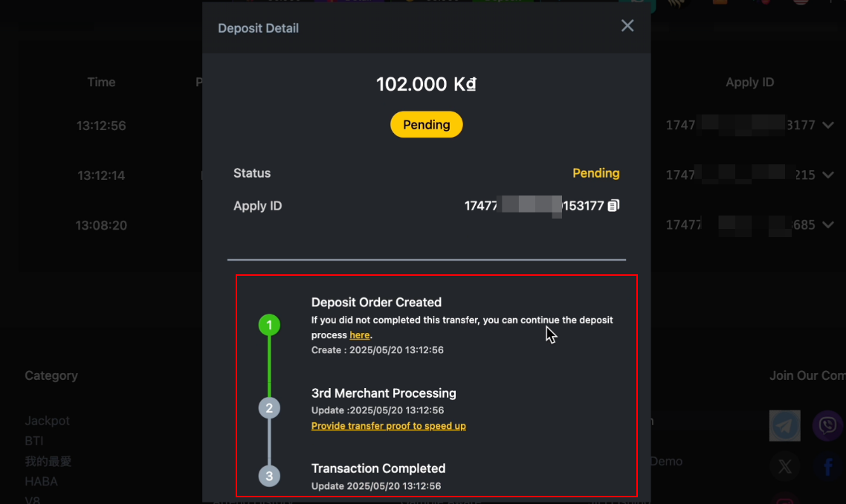Image resolution: width=846 pixels, height=504 pixels.
Task: Copy the Apply ID via copy icon
Action: [x=613, y=205]
